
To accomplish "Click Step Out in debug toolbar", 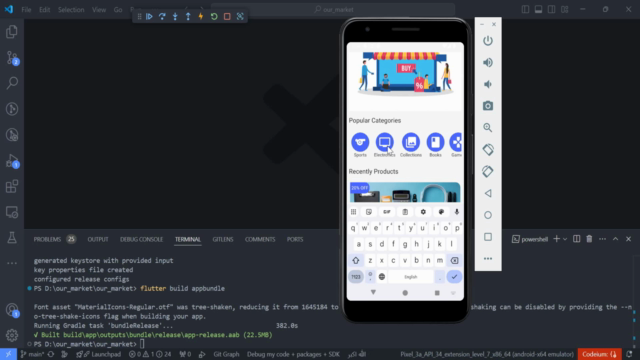I will [x=188, y=16].
